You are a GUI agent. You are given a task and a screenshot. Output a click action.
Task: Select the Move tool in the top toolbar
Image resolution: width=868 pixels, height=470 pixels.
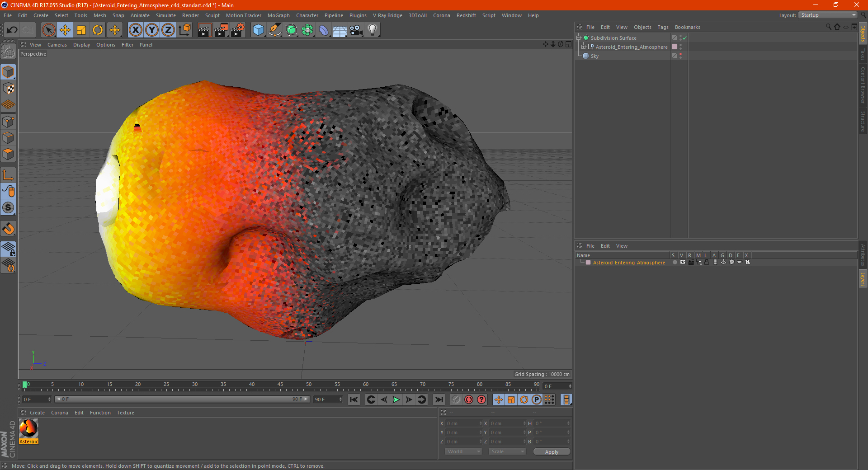pos(65,30)
